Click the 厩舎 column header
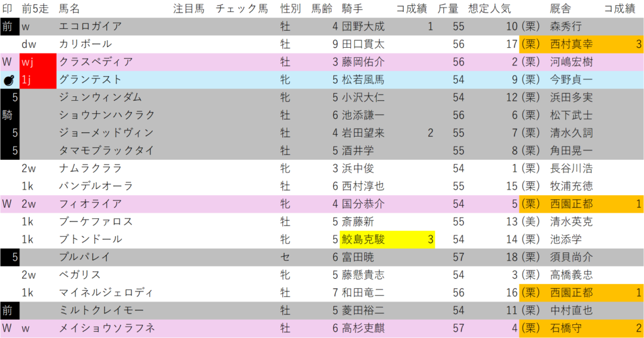This screenshot has width=644, height=338. point(560,9)
